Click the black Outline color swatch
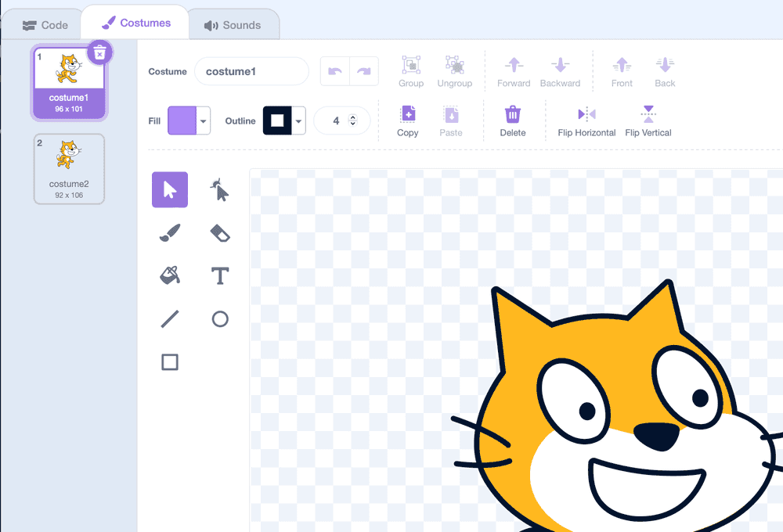This screenshot has width=783, height=532. (277, 120)
